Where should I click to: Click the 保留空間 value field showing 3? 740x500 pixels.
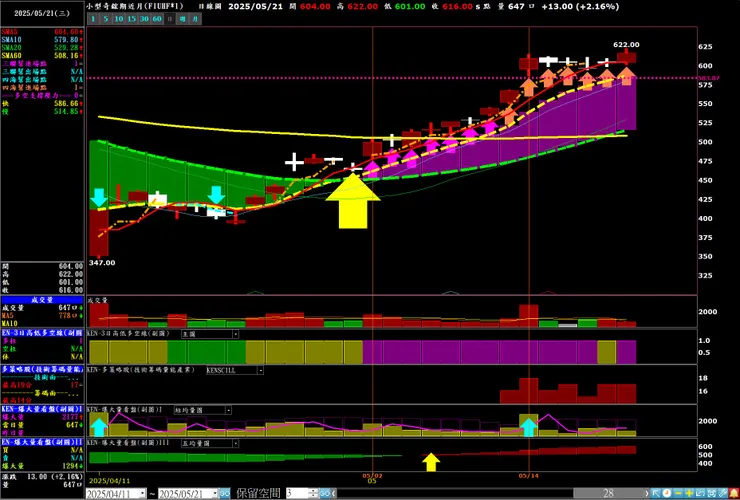click(x=295, y=494)
